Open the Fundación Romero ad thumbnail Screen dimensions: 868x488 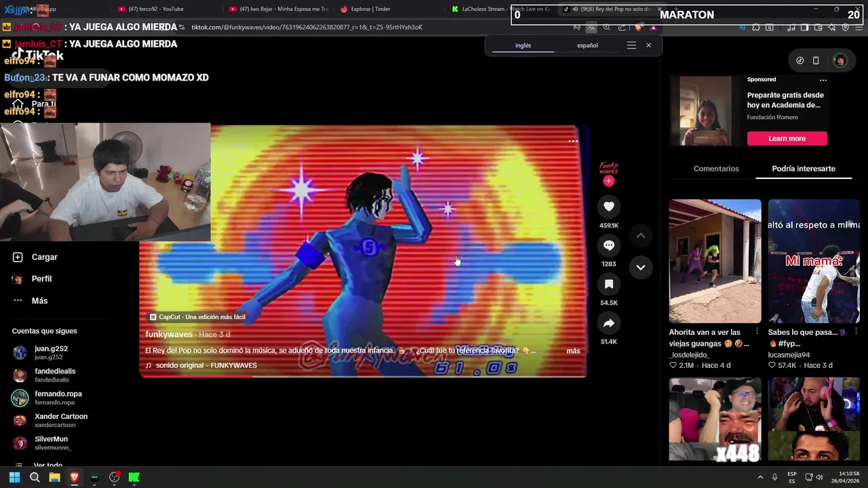[705, 110]
